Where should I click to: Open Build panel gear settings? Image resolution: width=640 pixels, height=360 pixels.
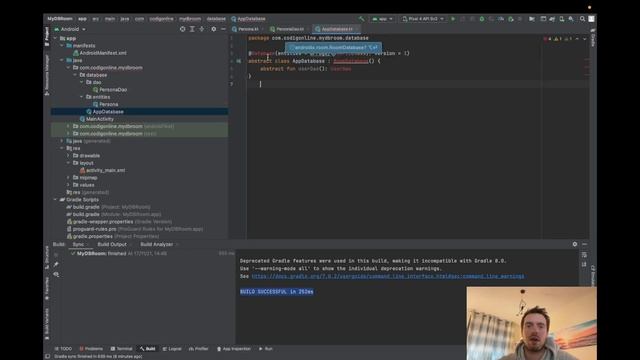pyautogui.click(x=575, y=244)
